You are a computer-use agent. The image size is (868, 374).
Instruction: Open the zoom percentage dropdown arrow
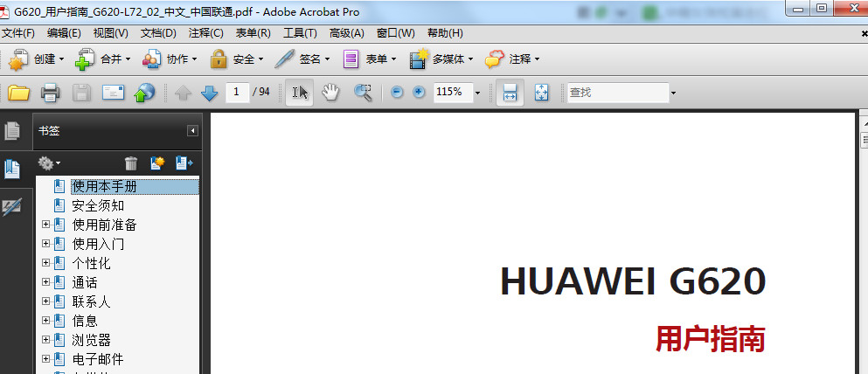coord(478,93)
